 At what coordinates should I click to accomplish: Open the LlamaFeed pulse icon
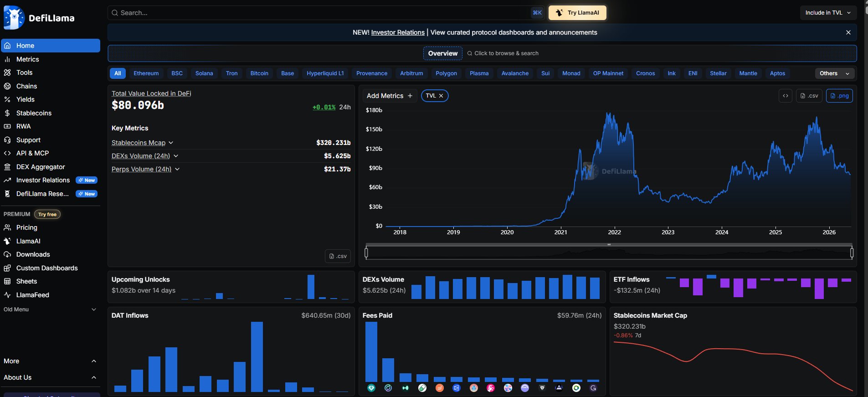[x=7, y=295]
